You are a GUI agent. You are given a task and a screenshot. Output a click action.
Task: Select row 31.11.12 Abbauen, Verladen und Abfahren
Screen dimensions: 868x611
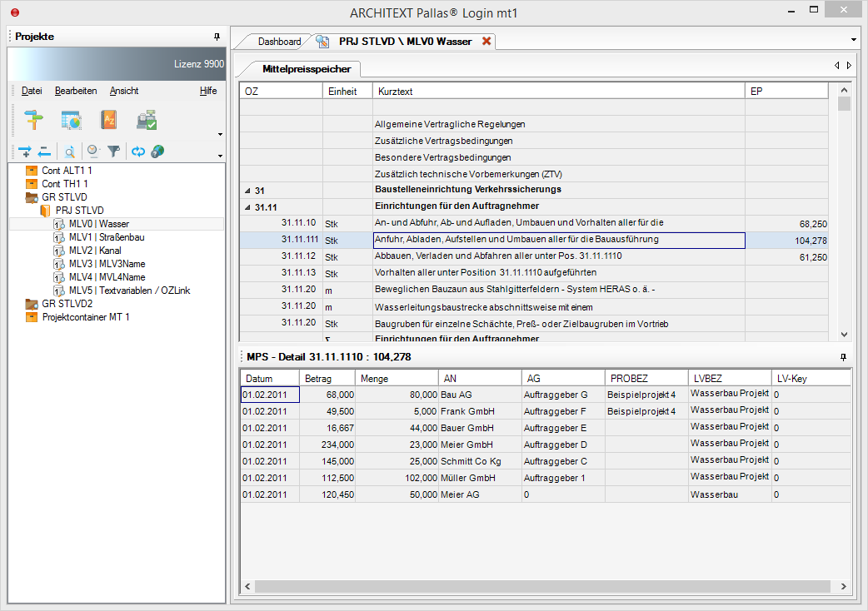(x=534, y=256)
